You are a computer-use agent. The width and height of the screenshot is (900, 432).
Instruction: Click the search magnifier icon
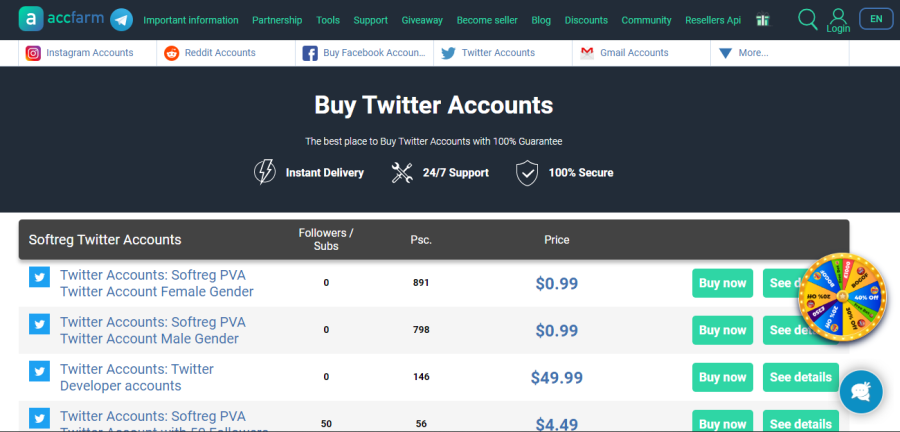click(x=807, y=19)
